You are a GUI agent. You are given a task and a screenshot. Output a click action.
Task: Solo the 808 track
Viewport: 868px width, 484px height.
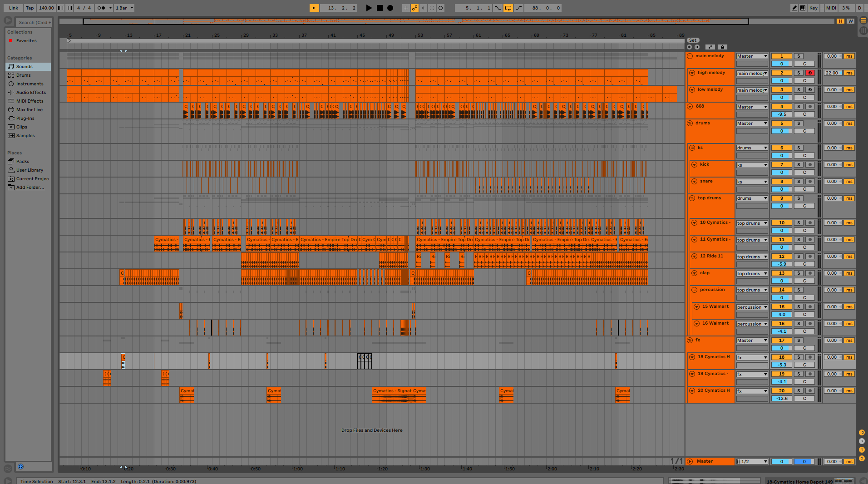[x=798, y=106]
